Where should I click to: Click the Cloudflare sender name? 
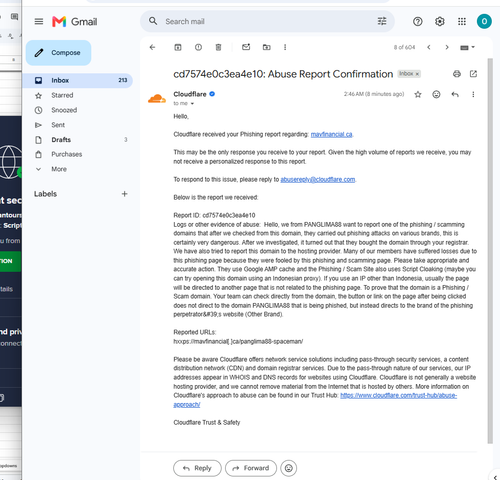pos(190,94)
